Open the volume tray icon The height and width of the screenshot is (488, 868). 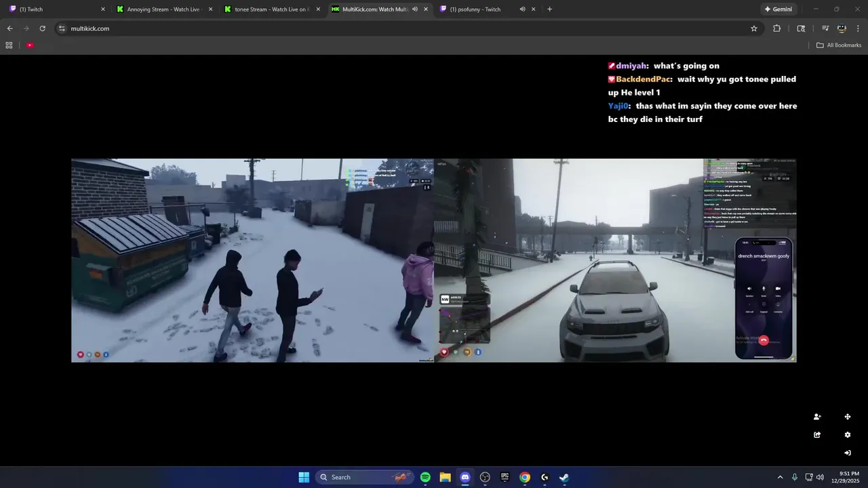[x=821, y=477]
